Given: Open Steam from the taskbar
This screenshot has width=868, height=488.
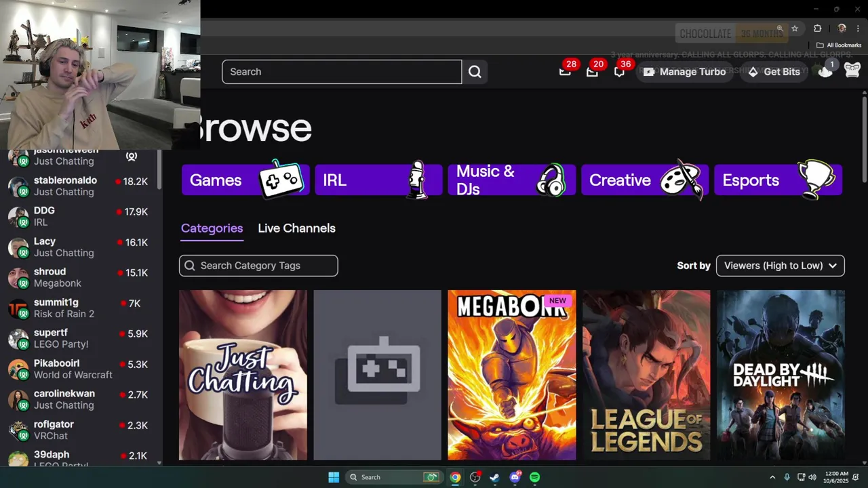Looking at the screenshot, I should tap(494, 477).
